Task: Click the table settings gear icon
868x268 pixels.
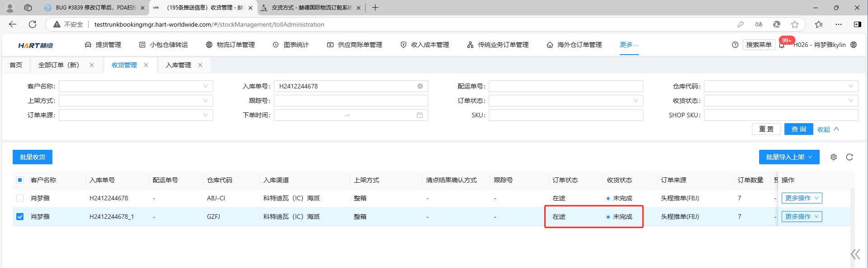Action: [x=833, y=157]
